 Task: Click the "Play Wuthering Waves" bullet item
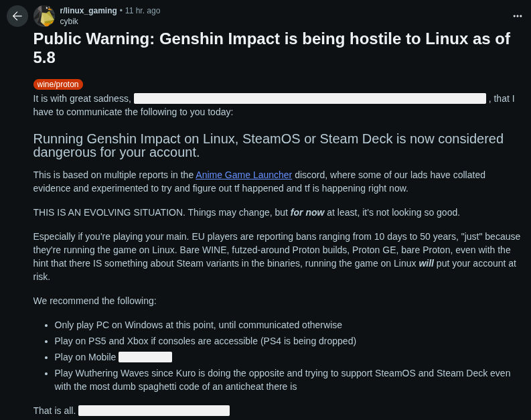pos(283,380)
